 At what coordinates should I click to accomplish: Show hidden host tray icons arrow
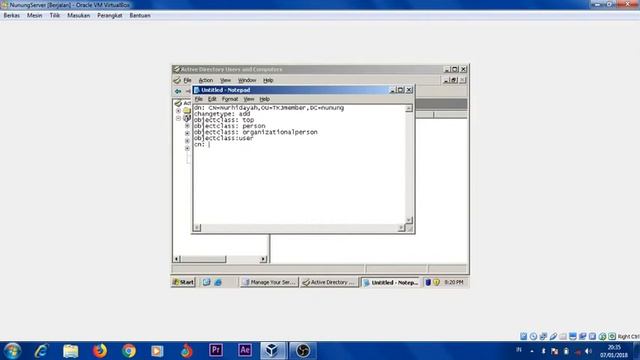point(532,351)
